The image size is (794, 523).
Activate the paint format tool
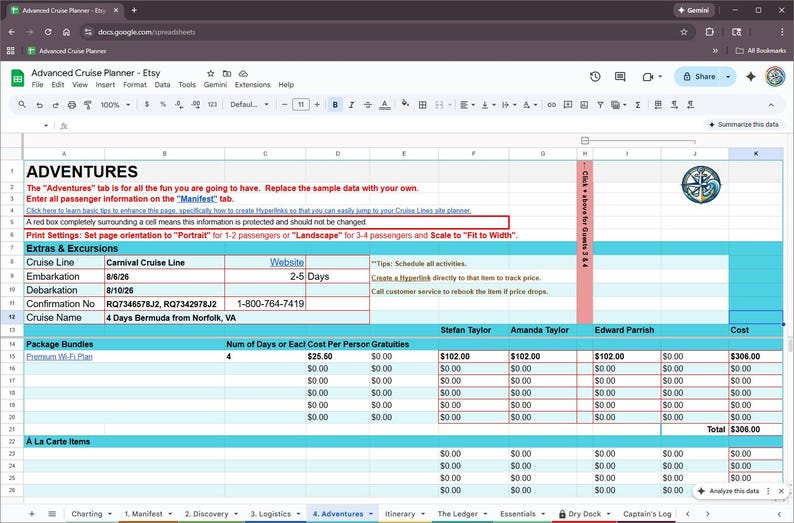88,105
